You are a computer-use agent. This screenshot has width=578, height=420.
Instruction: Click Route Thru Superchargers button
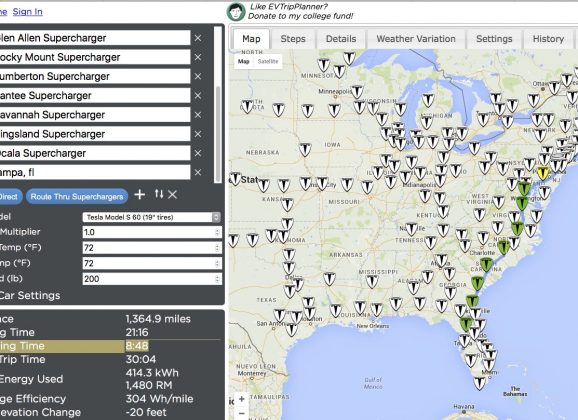77,197
